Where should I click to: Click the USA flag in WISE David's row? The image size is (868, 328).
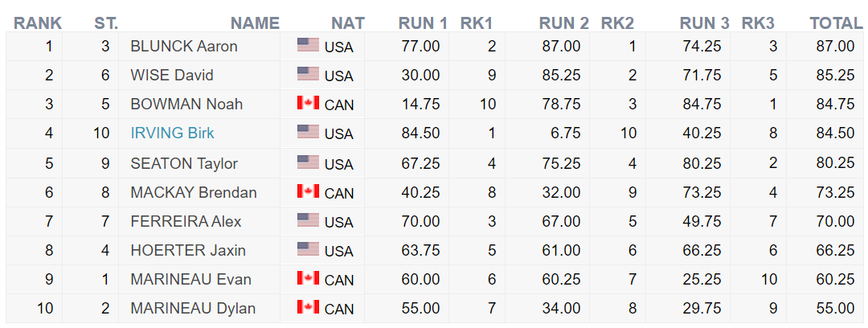[x=308, y=74]
